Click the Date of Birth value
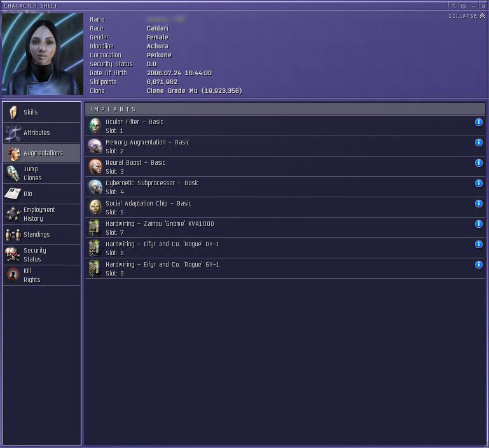 click(179, 73)
